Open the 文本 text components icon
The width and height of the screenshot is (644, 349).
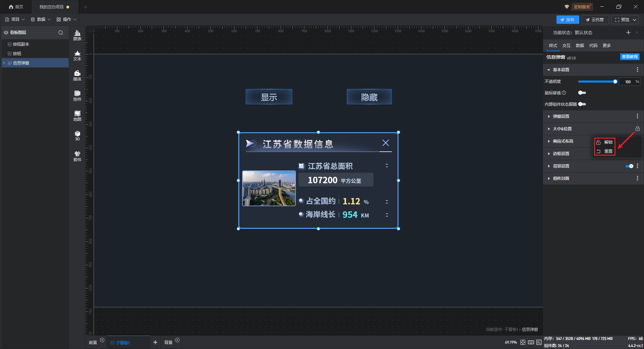[x=77, y=55]
